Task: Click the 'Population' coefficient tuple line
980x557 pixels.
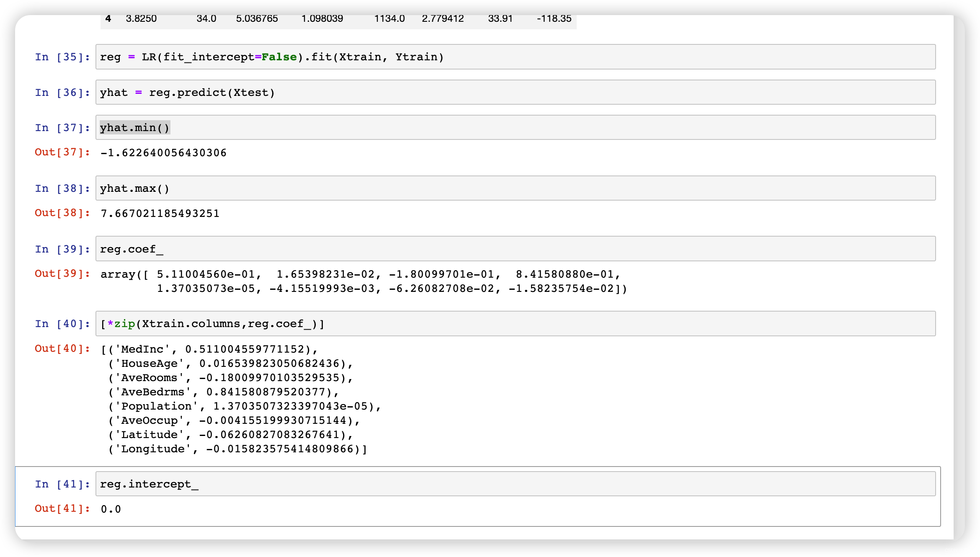Action: tap(245, 406)
